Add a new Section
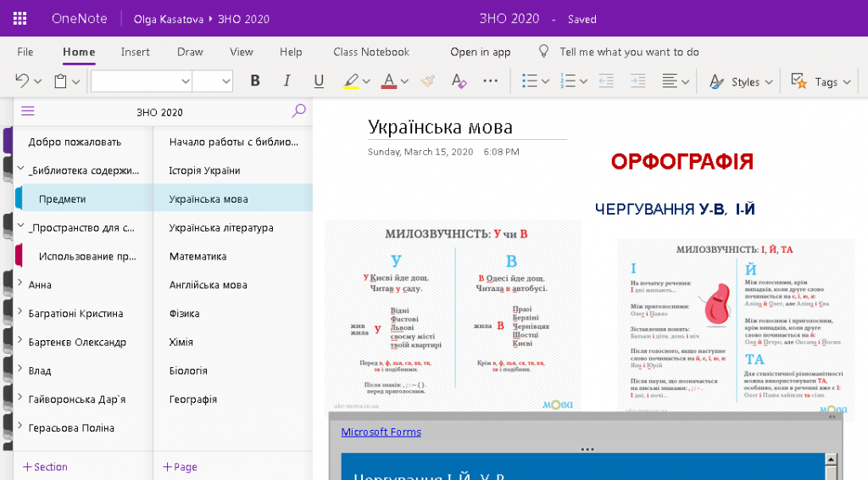 click(45, 466)
